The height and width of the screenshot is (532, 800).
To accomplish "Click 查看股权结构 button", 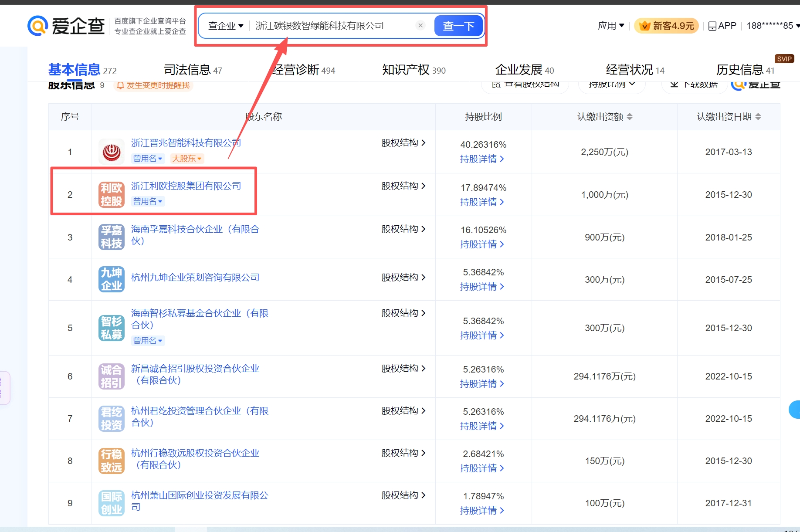I will point(525,84).
